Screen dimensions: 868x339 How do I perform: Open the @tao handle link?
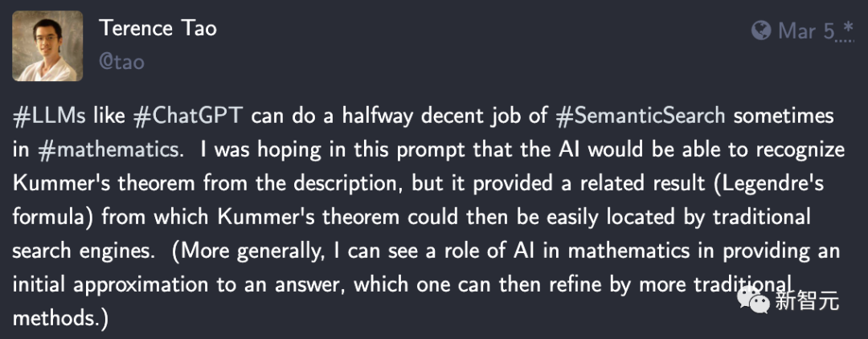pyautogui.click(x=121, y=62)
